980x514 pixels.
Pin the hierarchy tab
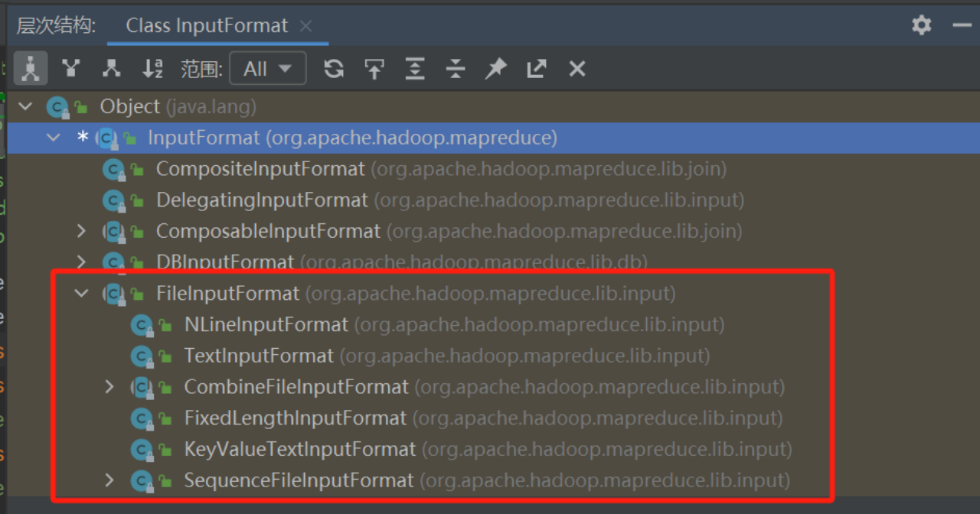(496, 69)
